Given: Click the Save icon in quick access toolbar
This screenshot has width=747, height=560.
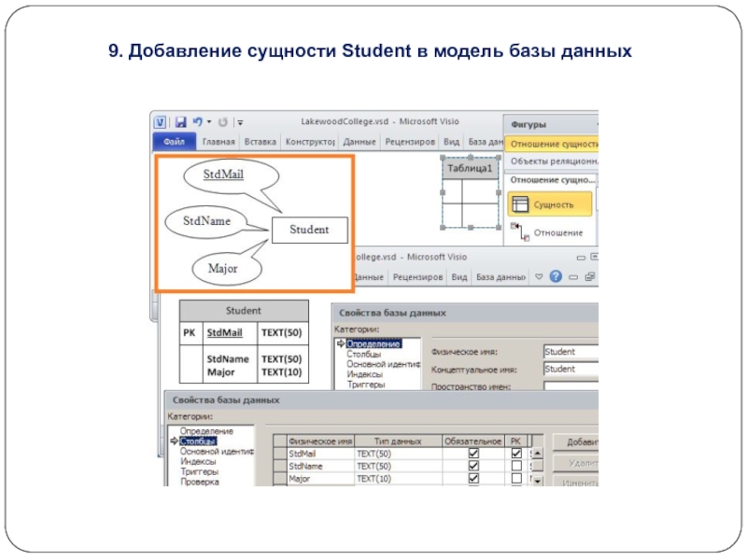Looking at the screenshot, I should tap(181, 122).
